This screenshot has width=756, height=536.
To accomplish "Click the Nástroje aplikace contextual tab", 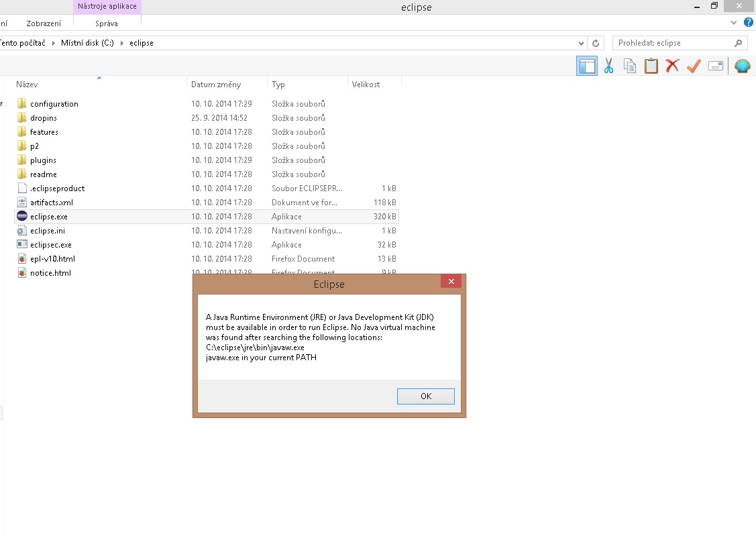I will [x=107, y=6].
